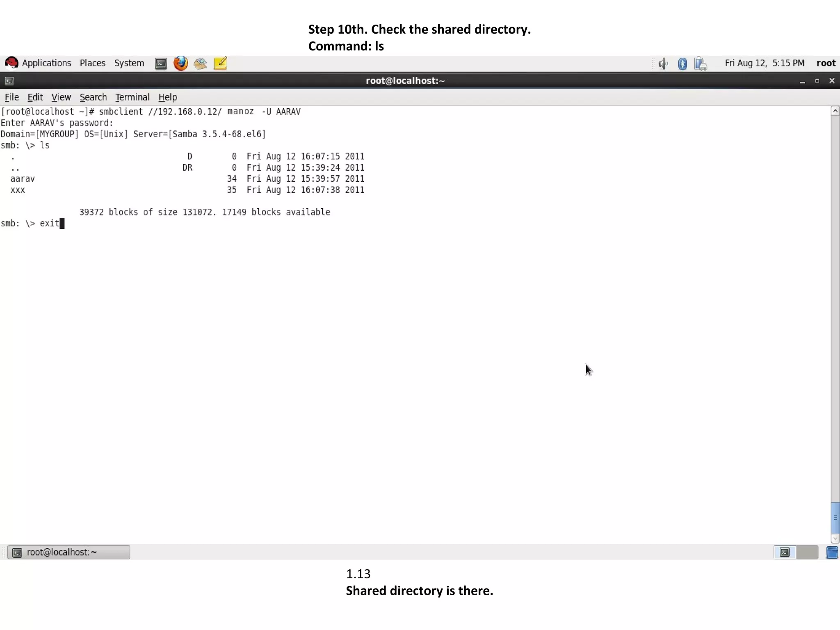
Task: Click the 'xxx' file entry
Action: (x=18, y=190)
